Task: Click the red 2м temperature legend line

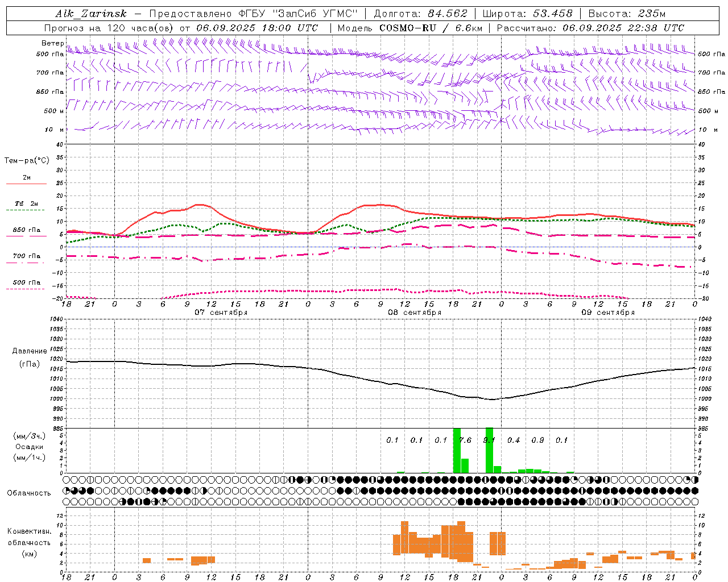Action: click(x=26, y=184)
